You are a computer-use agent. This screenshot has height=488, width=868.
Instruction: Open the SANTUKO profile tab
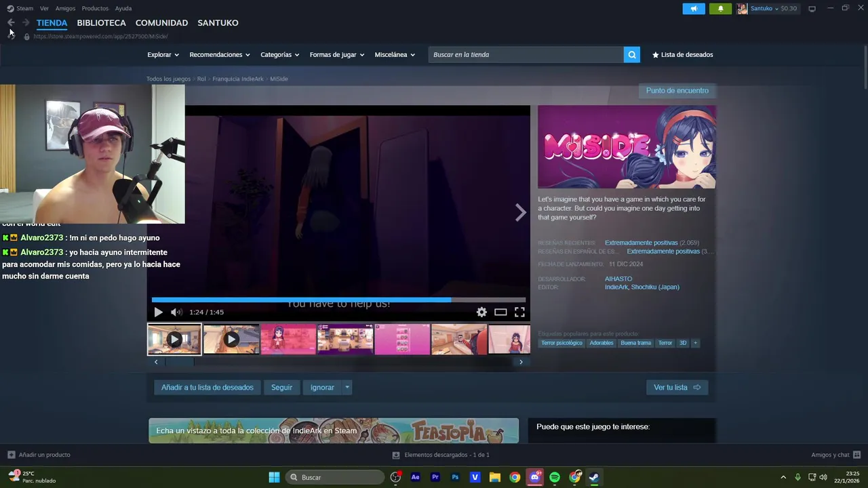(218, 23)
